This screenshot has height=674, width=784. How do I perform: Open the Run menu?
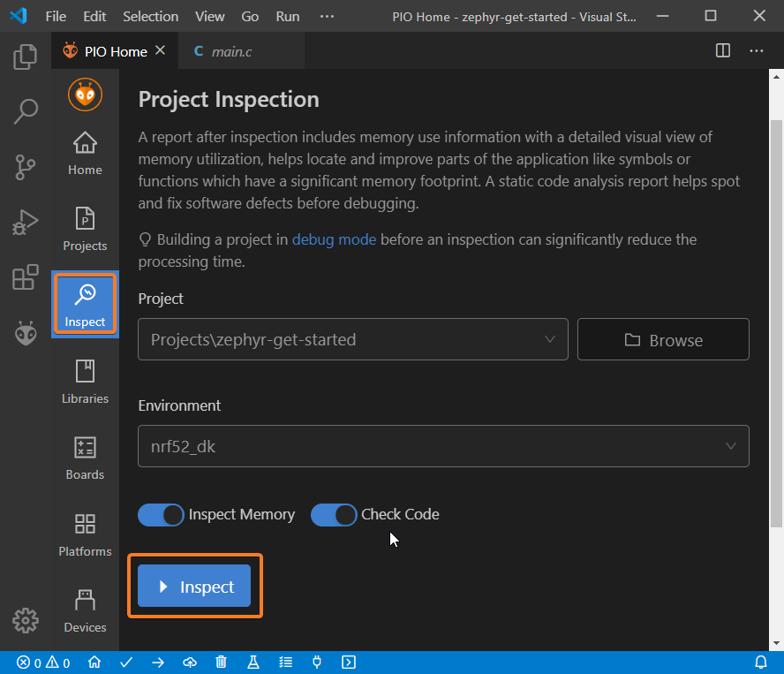288,17
